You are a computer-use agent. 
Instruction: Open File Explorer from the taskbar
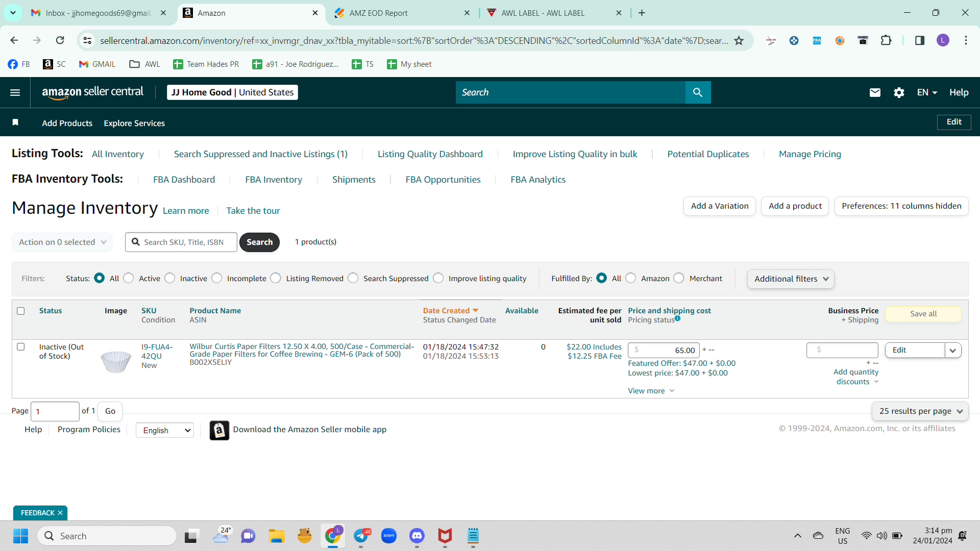coord(277,536)
